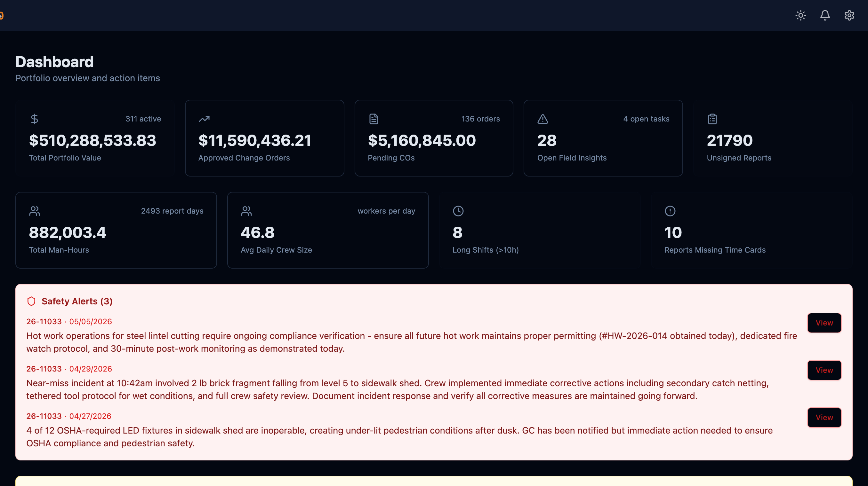The width and height of the screenshot is (868, 486).
Task: Click the people icon on Total Man-Hours card
Action: click(34, 211)
